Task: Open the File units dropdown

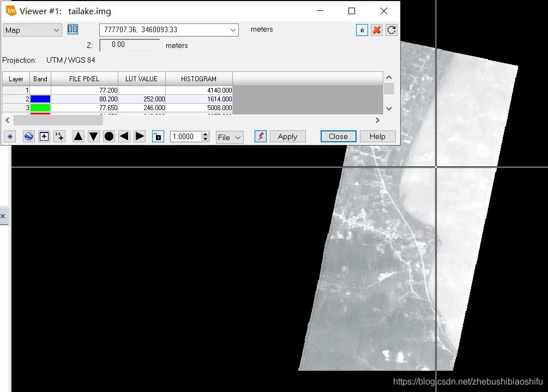Action: [x=229, y=137]
